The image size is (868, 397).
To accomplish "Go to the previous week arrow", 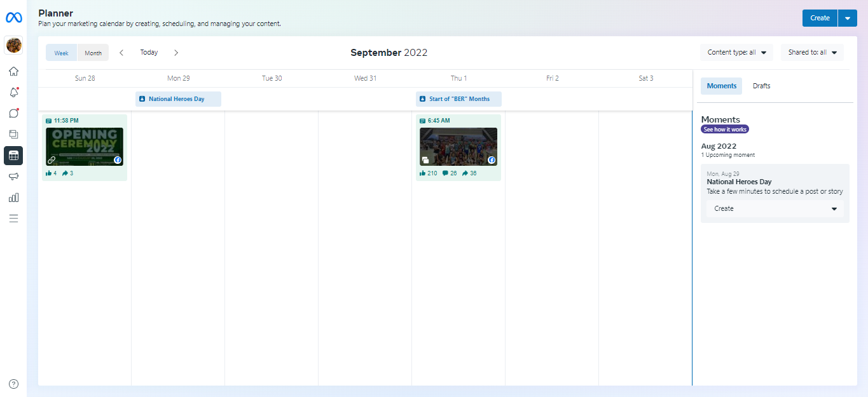I will coord(121,53).
